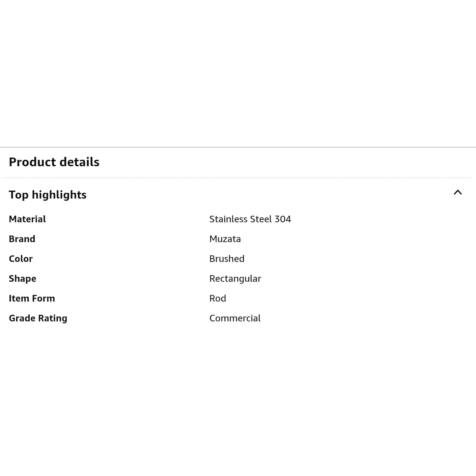Click the Rectangular shape value
The height and width of the screenshot is (476, 476).
[235, 279]
